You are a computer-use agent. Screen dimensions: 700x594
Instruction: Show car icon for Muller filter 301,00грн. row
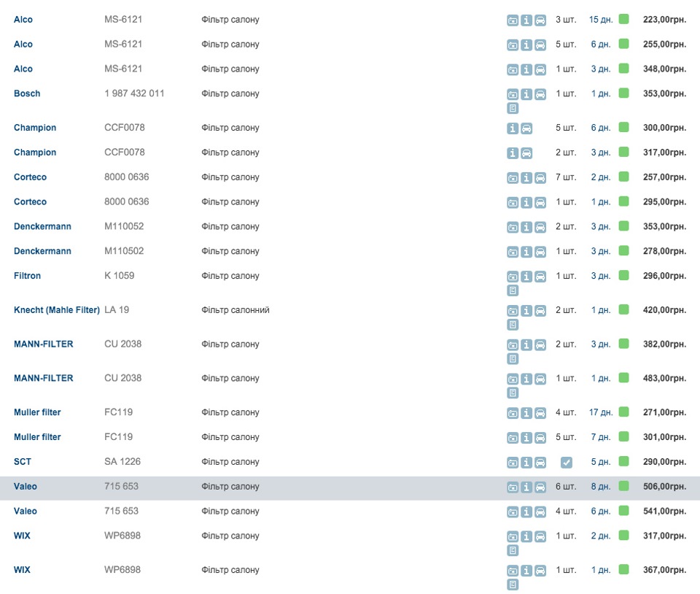(x=540, y=438)
